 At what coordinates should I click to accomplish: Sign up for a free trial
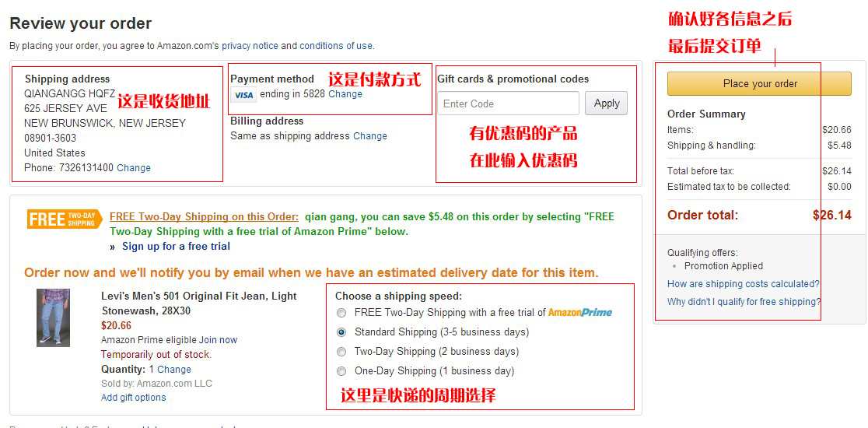click(176, 247)
